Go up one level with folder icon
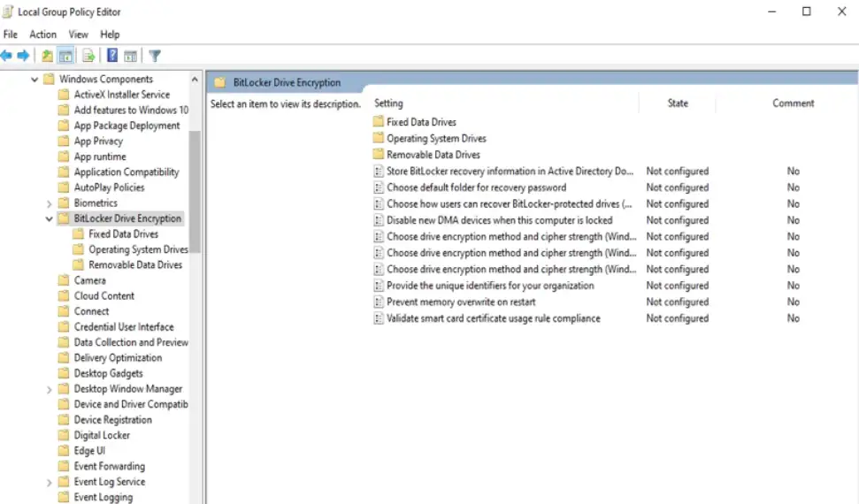The width and height of the screenshot is (859, 504). click(47, 56)
